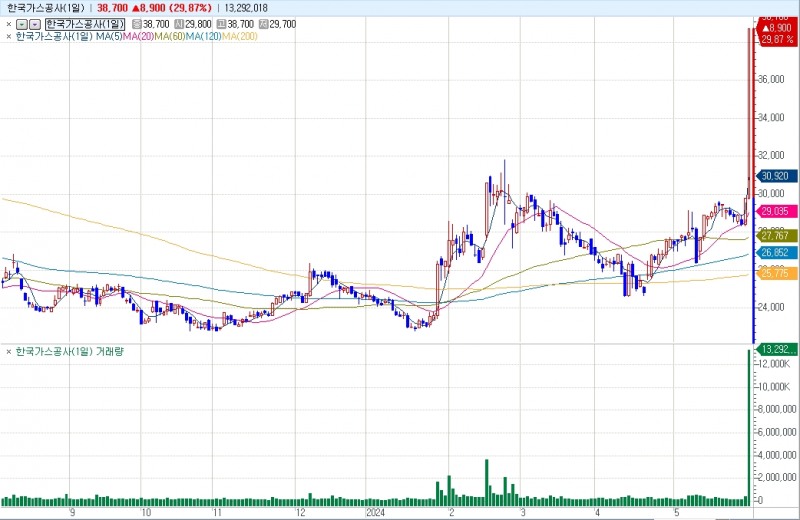The image size is (800, 520).
Task: Select the boxed 한국가스공사(1일) legend label
Action: [85, 23]
